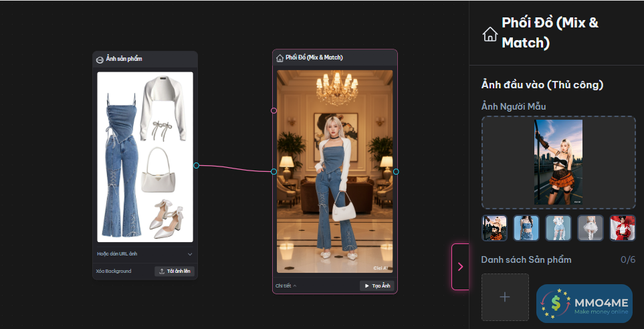644x329 pixels.
Task: Click the Ảnh sản phẩm node header icon
Action: pos(100,60)
